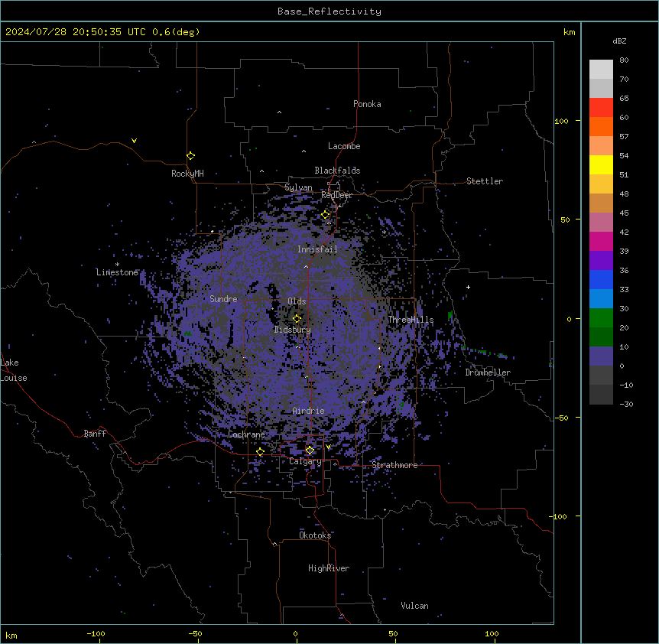Pick the bright yellow 51-54 dBZ legend band
Image resolution: width=659 pixels, height=644 pixels.
tap(601, 165)
